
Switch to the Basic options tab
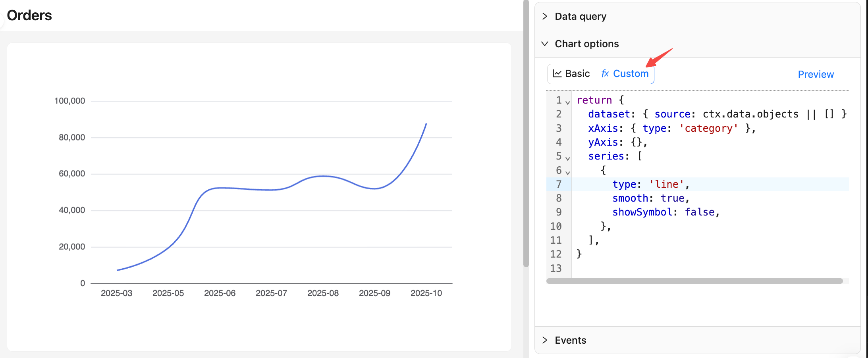[x=571, y=74]
